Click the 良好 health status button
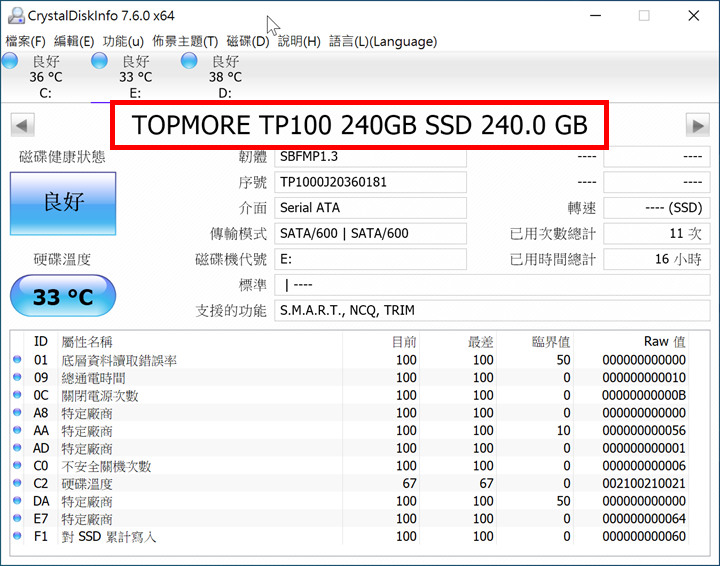Image resolution: width=720 pixels, height=566 pixels. point(63,203)
